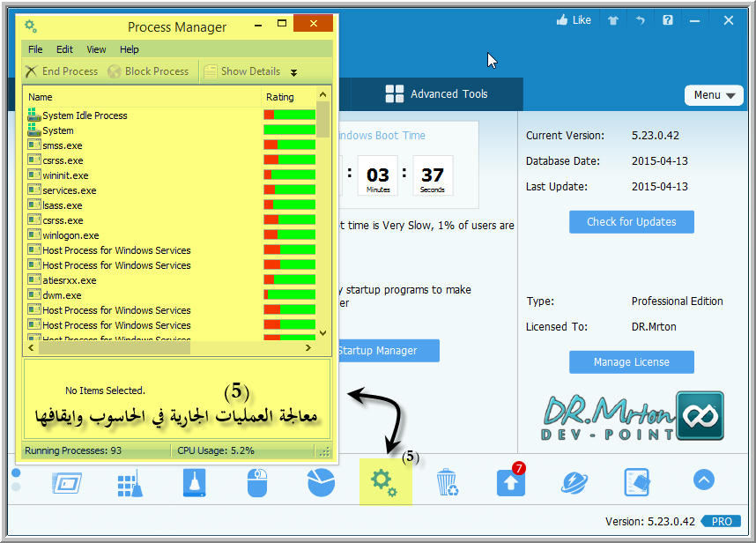The height and width of the screenshot is (543, 756).
Task: Switch to the Advanced Tools tab
Action: click(437, 94)
